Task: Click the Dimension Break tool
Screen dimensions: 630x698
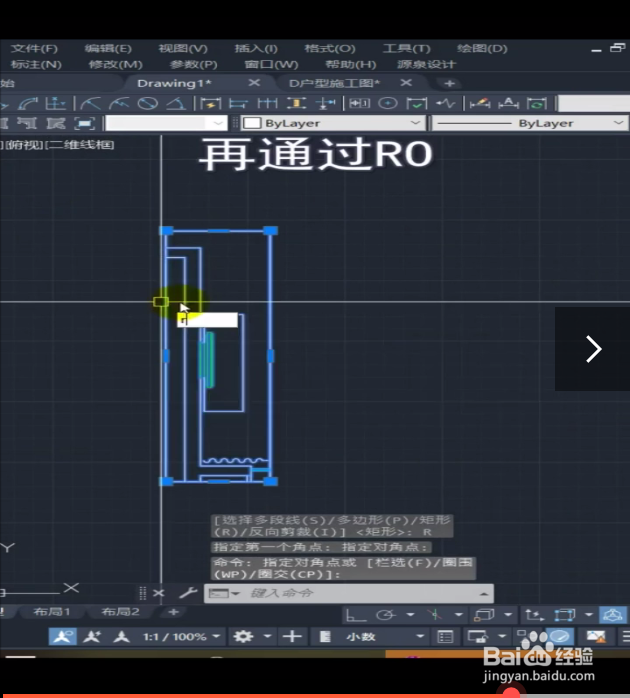Action: (325, 103)
